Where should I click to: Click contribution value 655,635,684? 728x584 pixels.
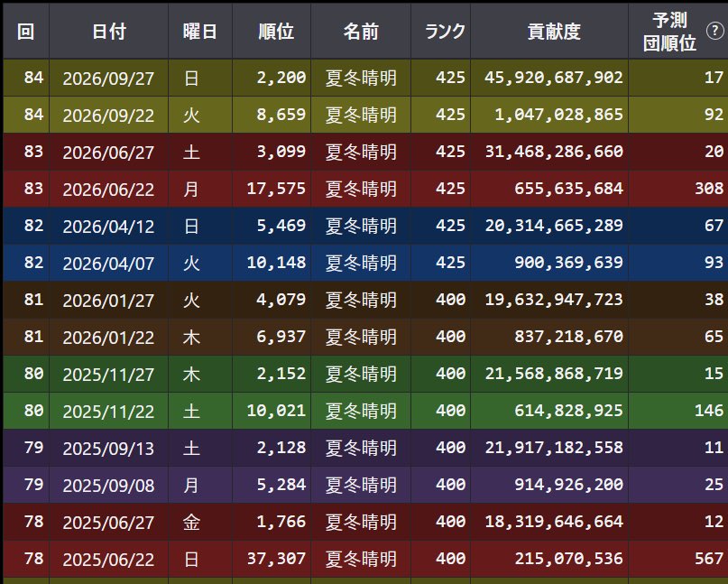(x=568, y=188)
